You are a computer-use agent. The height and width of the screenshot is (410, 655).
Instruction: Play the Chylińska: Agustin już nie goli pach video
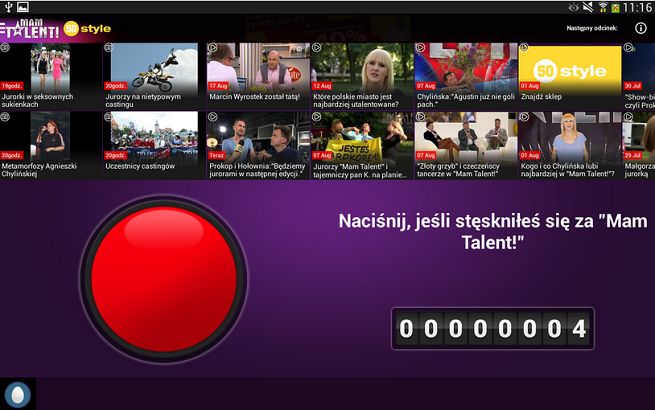click(x=466, y=76)
